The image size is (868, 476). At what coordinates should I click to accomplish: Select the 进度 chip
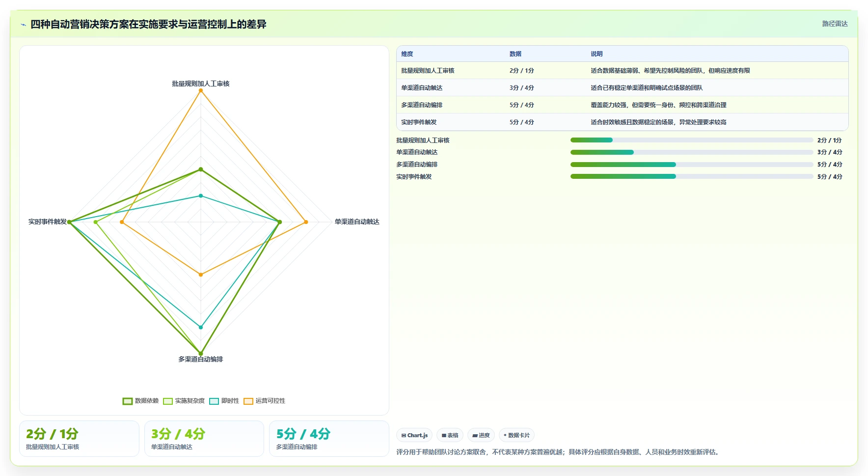pos(481,435)
